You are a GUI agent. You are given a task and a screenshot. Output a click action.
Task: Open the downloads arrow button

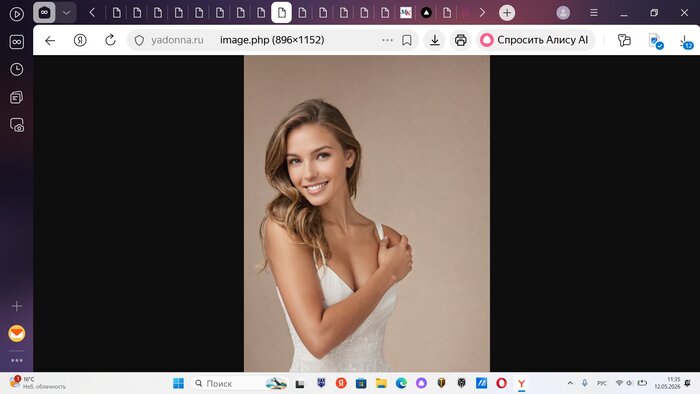coord(434,40)
